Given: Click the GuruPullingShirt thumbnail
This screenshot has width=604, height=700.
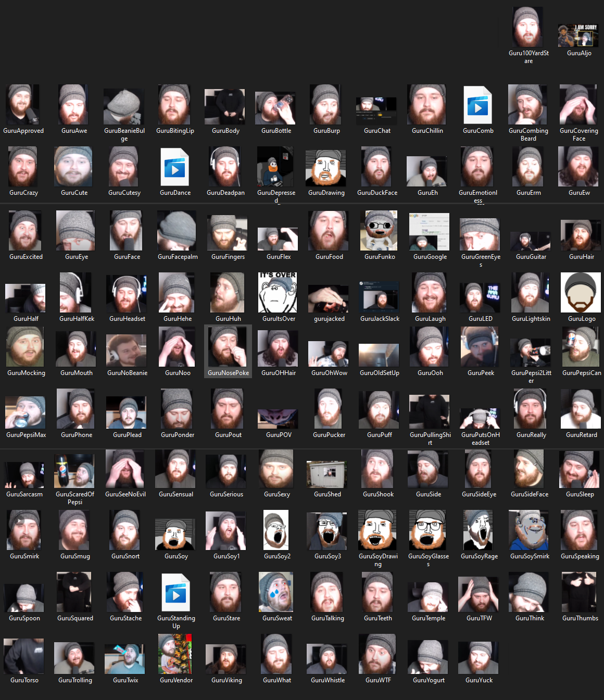Looking at the screenshot, I should [x=429, y=411].
